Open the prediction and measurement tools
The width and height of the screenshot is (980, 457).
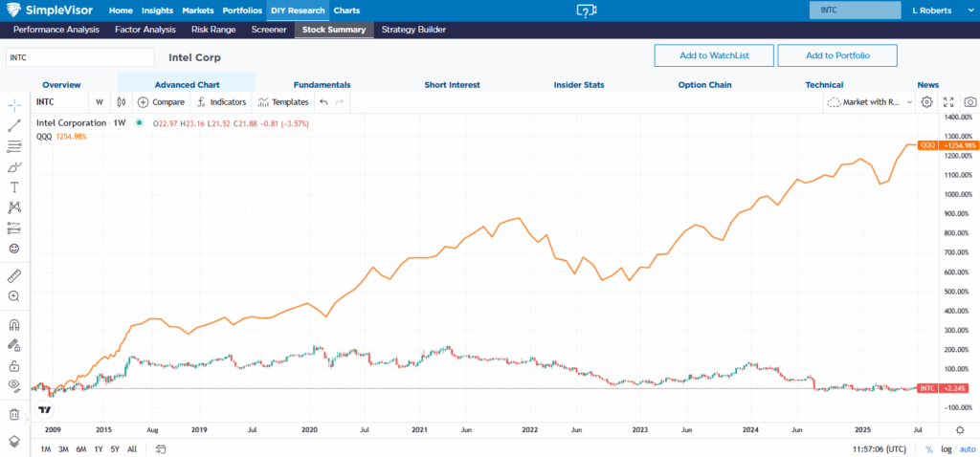(14, 228)
